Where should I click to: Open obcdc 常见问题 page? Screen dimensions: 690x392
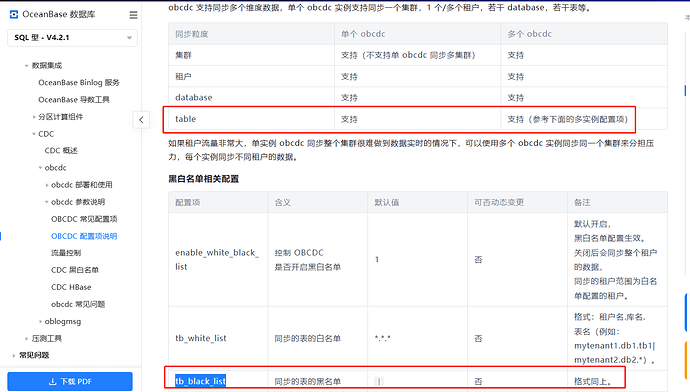click(x=78, y=304)
